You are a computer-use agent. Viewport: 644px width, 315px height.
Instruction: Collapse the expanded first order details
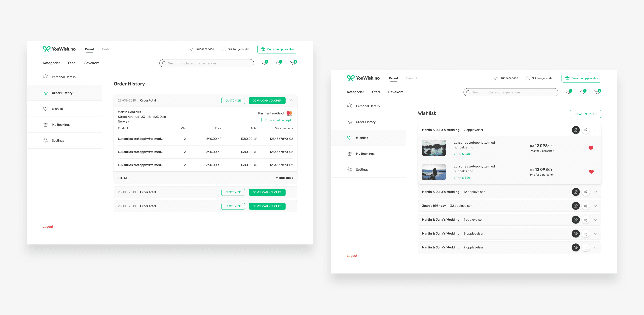coord(291,100)
